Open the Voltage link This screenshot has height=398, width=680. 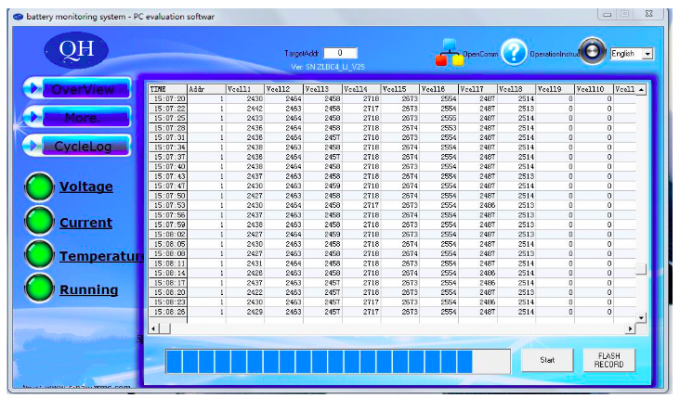click(x=86, y=186)
